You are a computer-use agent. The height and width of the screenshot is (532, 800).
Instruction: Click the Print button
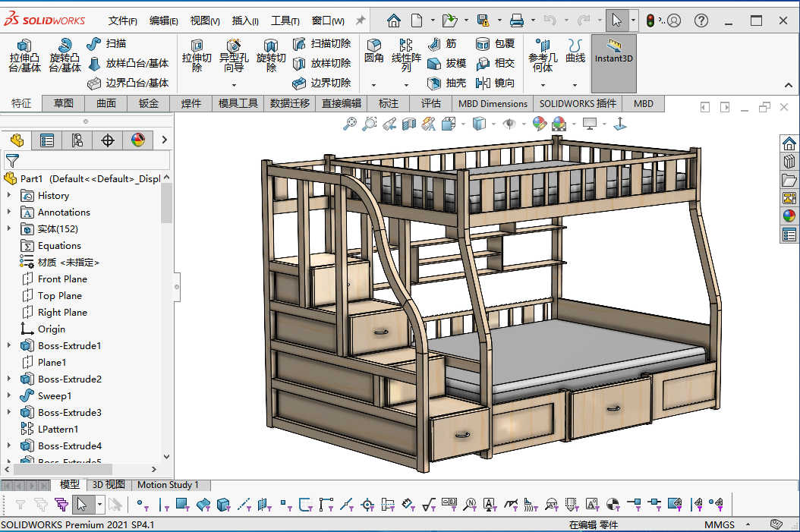point(516,20)
